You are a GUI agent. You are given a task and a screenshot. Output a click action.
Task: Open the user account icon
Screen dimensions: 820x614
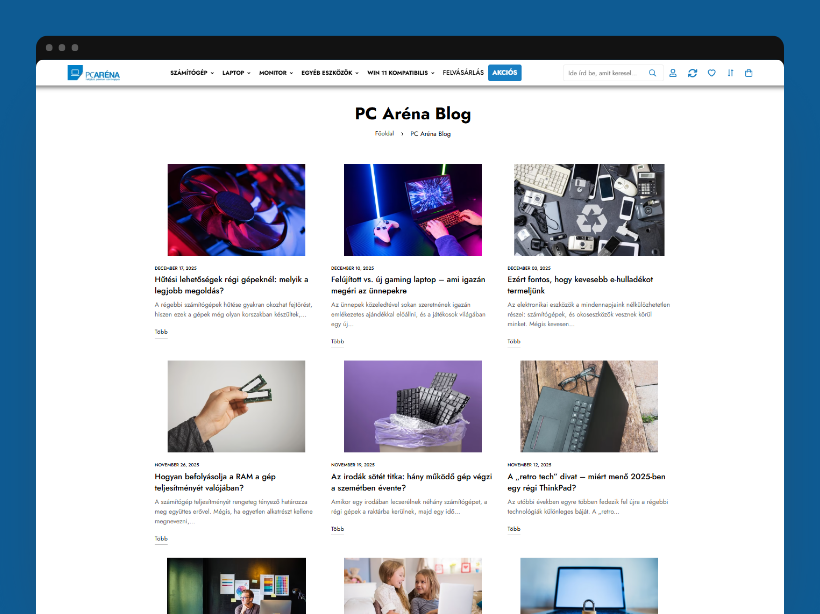tap(673, 72)
